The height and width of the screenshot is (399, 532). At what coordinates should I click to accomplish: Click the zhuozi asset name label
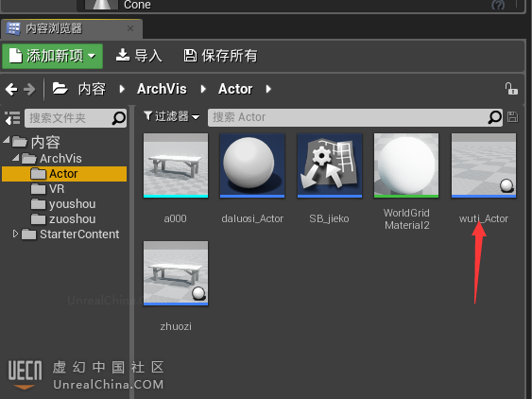click(176, 327)
